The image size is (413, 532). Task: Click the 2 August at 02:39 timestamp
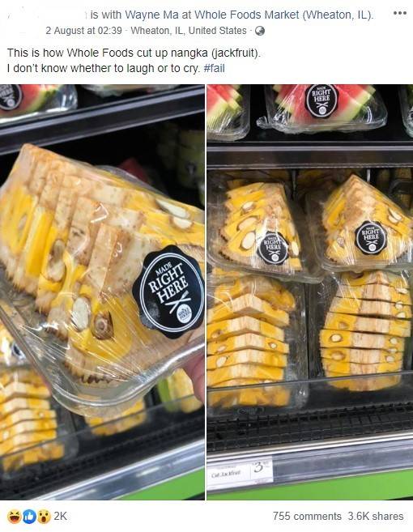[83, 31]
